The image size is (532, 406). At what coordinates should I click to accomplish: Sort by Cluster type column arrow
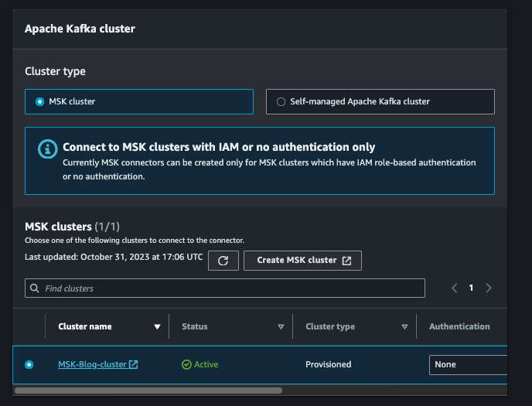(404, 326)
